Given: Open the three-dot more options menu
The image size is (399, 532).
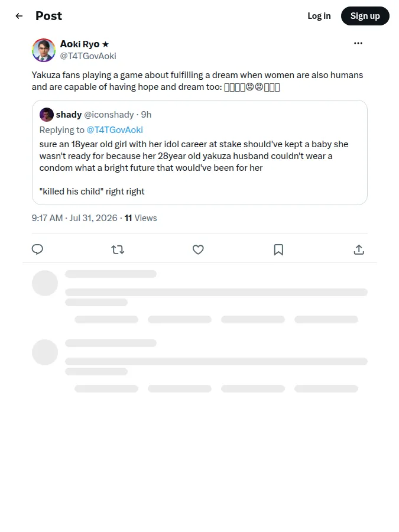Looking at the screenshot, I should 358,43.
